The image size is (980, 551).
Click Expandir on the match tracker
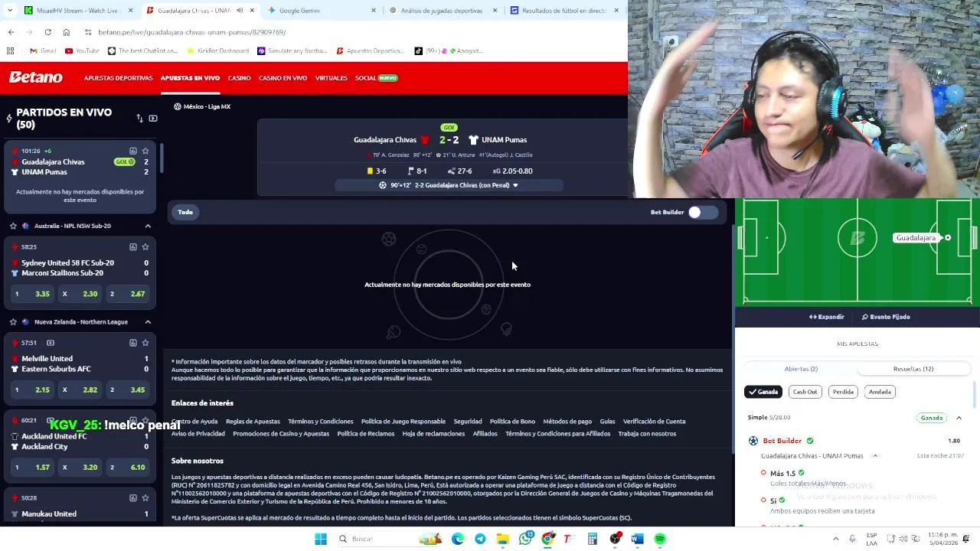tap(826, 317)
